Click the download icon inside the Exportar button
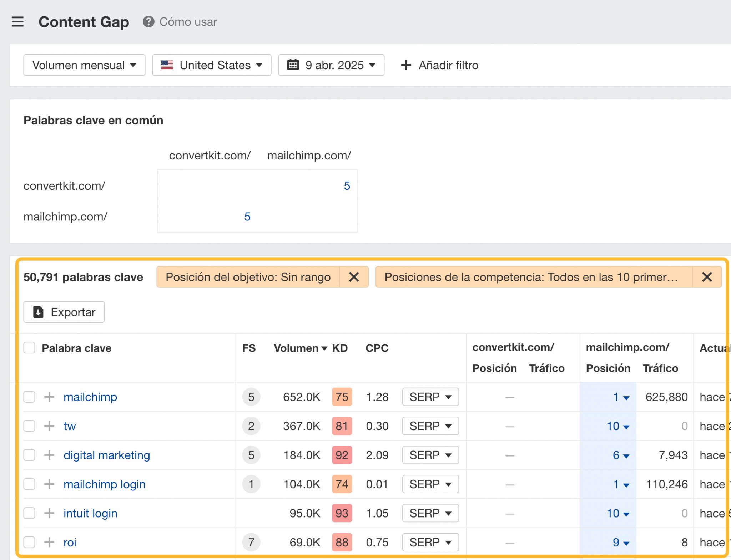Image resolution: width=731 pixels, height=560 pixels. coord(39,312)
